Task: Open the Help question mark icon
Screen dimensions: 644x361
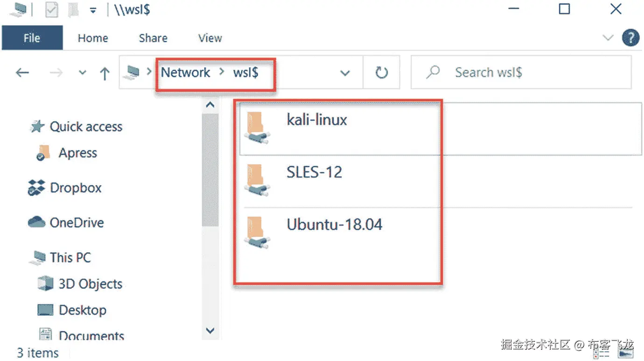Action: tap(630, 38)
